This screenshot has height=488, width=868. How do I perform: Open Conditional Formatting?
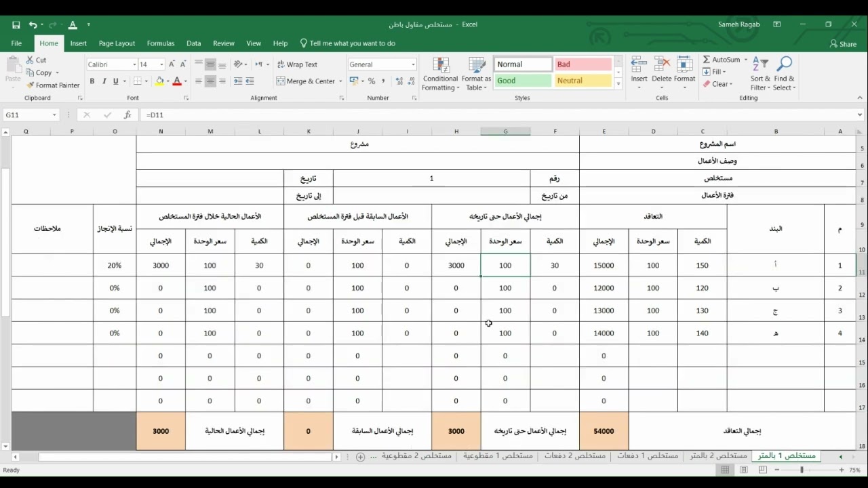441,74
